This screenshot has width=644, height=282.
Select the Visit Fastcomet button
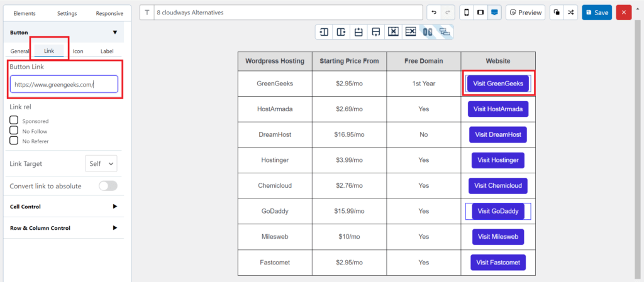(498, 263)
